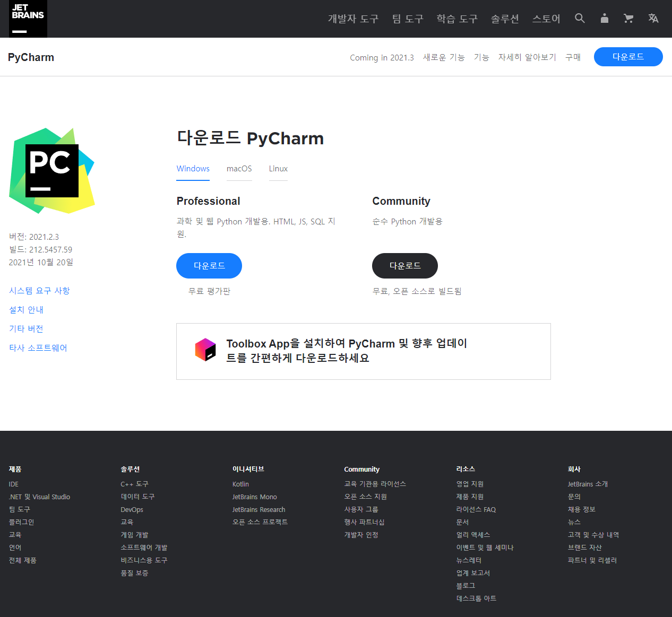Image resolution: width=672 pixels, height=617 pixels.
Task: Open footer 전체 제품 link
Action: (22, 561)
